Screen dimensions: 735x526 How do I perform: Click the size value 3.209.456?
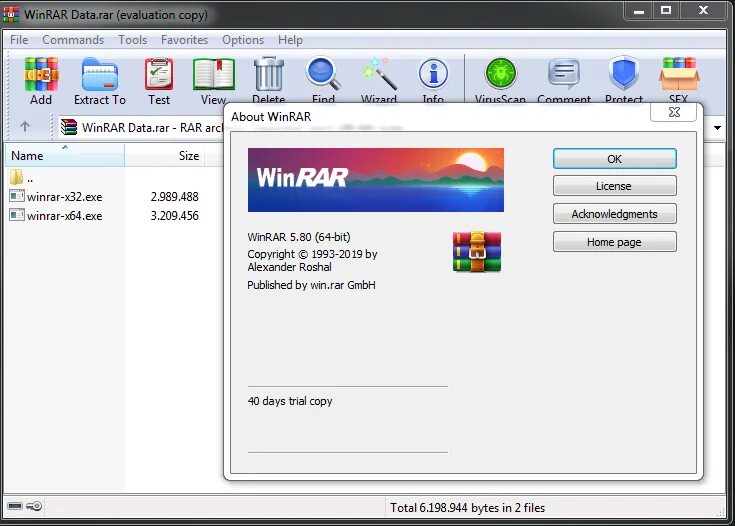pyautogui.click(x=174, y=216)
